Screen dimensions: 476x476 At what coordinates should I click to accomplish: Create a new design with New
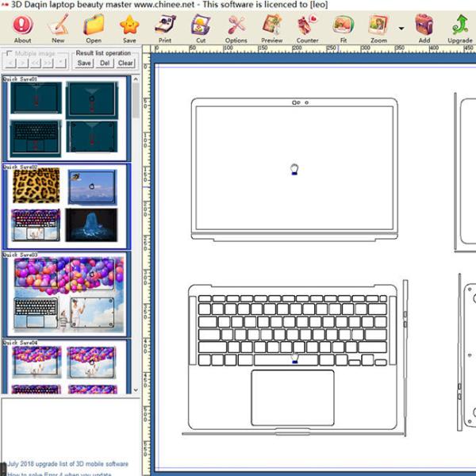[58, 27]
